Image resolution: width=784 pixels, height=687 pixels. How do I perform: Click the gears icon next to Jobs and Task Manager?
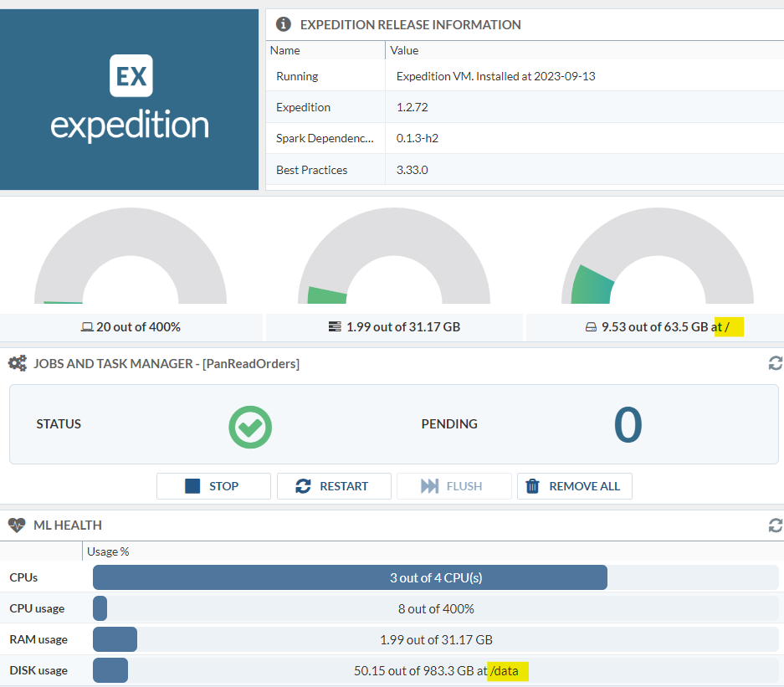tap(19, 362)
